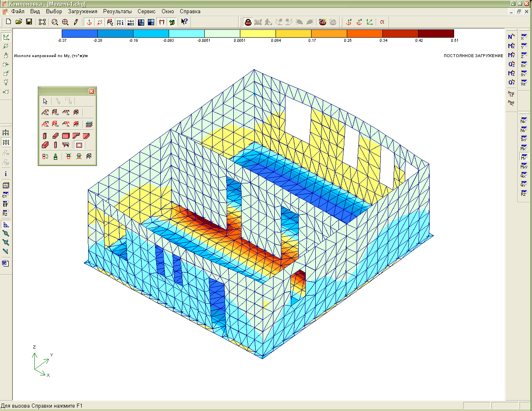The image size is (532, 411).
Task: Click the dark red legend swatch at 0.42
Action: tap(436, 34)
